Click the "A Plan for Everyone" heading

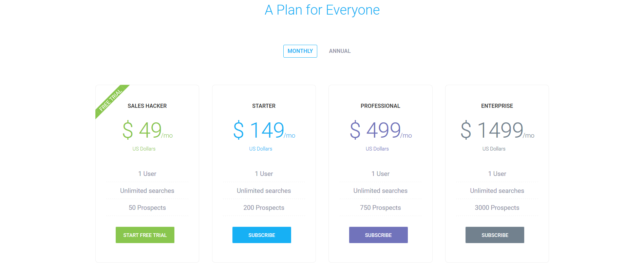pos(322,10)
